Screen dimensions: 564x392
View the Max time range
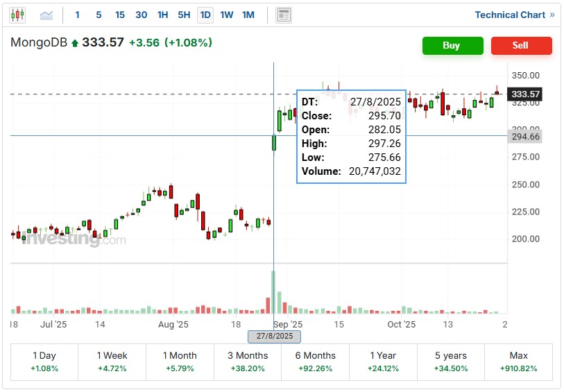pyautogui.click(x=518, y=361)
